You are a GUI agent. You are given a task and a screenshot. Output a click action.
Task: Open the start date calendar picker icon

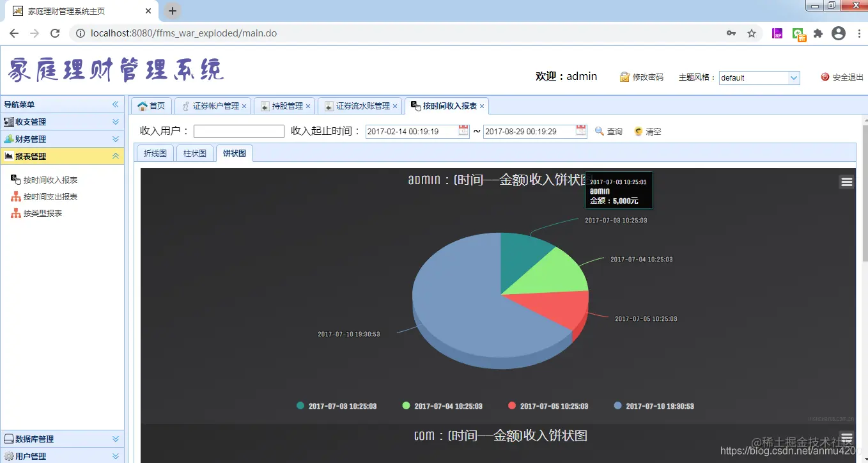click(x=464, y=130)
